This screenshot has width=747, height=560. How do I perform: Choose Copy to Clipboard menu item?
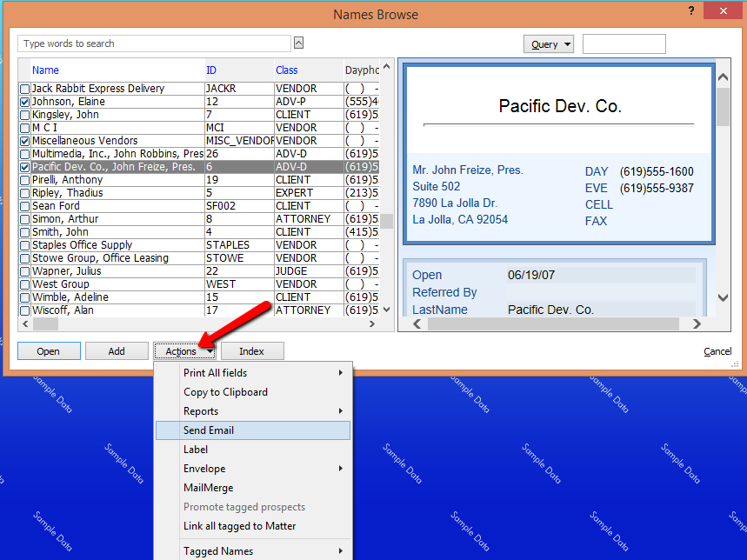tap(253, 392)
